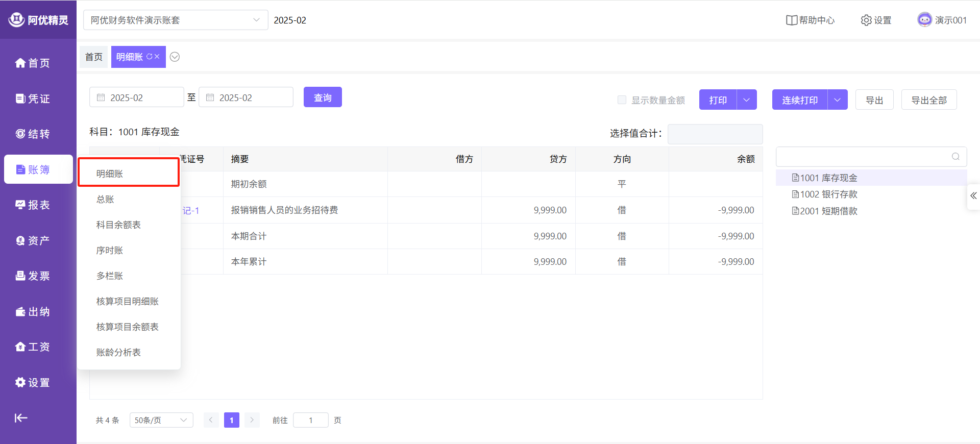Collapse the sidebar with the bottom arrow icon

[x=21, y=418]
